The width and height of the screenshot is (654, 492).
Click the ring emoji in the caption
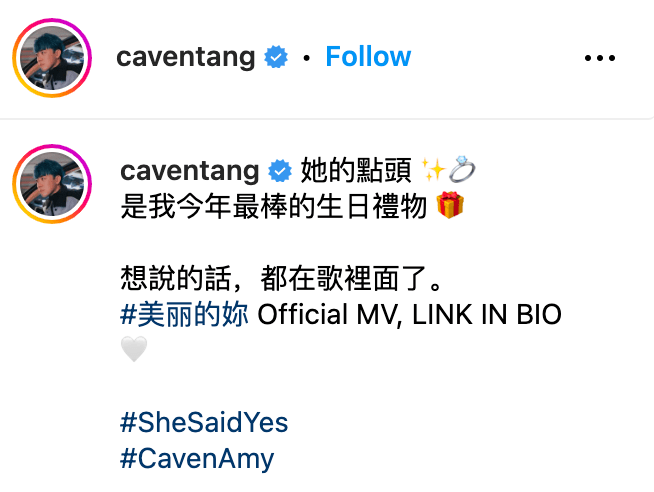coord(462,169)
